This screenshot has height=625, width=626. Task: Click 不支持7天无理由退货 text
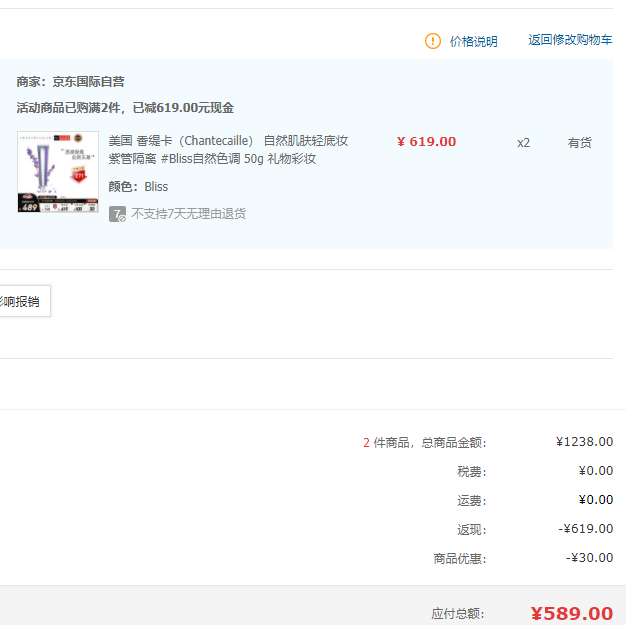coord(188,214)
